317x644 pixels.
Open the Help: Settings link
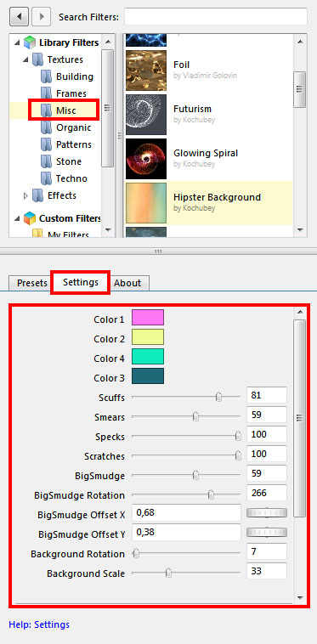39,624
